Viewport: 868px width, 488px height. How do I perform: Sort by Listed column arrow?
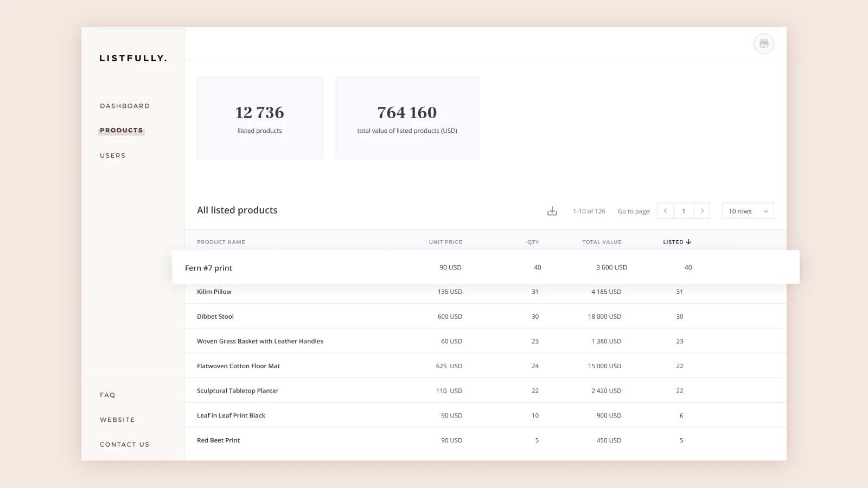click(x=688, y=242)
